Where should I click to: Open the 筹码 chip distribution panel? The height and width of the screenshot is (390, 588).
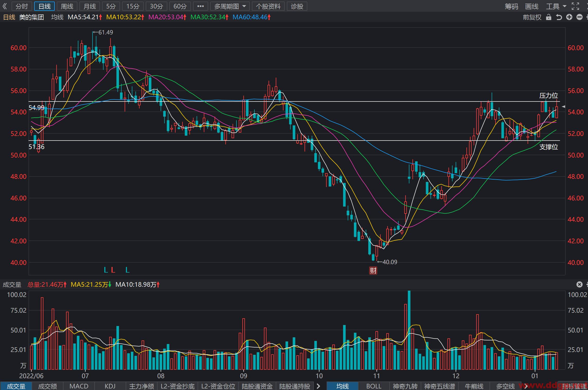click(x=511, y=6)
